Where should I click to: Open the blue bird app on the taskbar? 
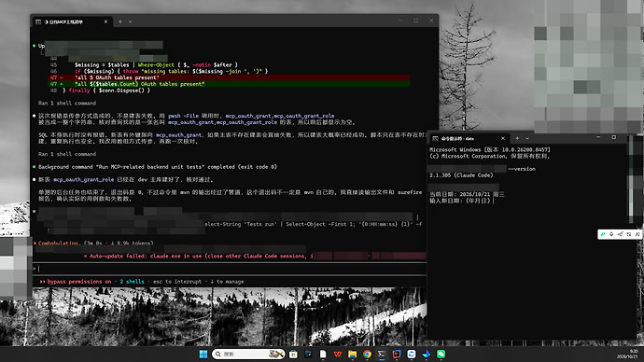[x=427, y=354]
